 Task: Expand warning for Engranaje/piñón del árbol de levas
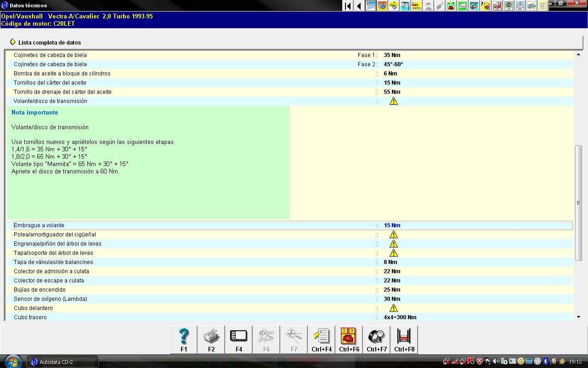tap(394, 244)
